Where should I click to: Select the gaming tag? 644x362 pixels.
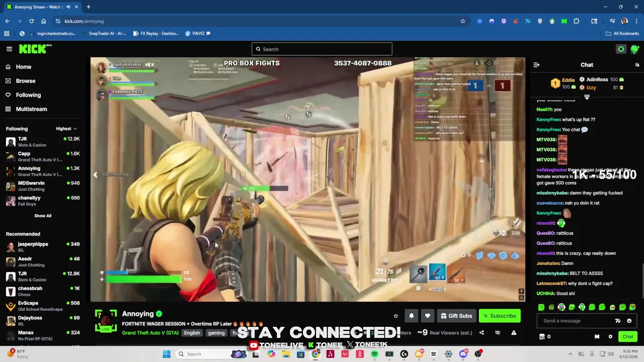216,333
